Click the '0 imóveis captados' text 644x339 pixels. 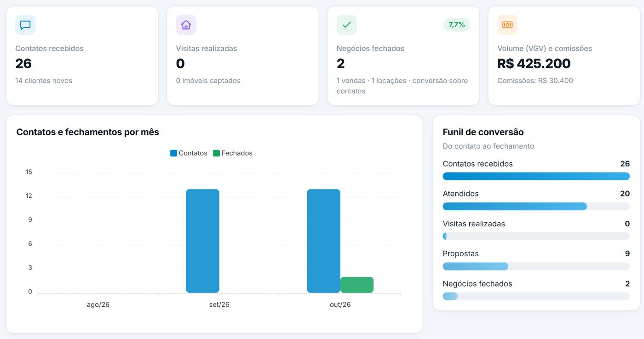pyautogui.click(x=208, y=80)
